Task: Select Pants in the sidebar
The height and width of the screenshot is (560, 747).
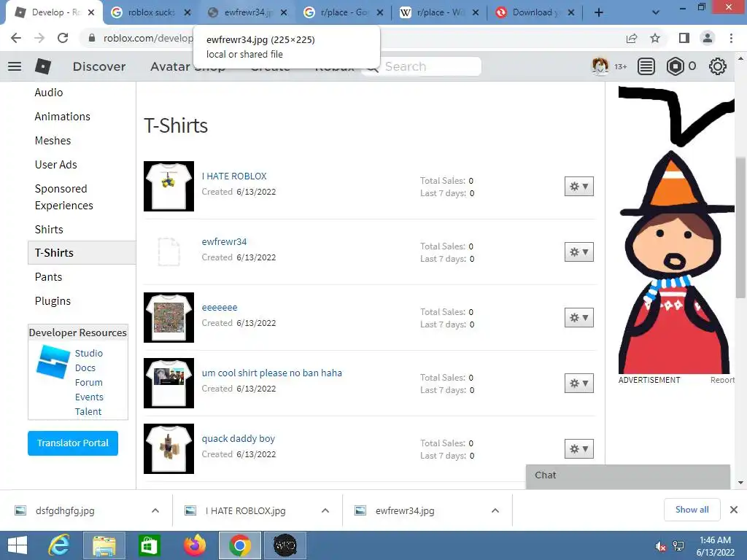Action: (48, 277)
